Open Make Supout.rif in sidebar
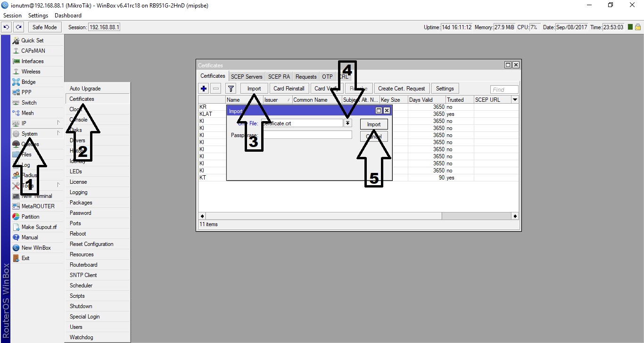The image size is (644, 343). click(x=39, y=227)
